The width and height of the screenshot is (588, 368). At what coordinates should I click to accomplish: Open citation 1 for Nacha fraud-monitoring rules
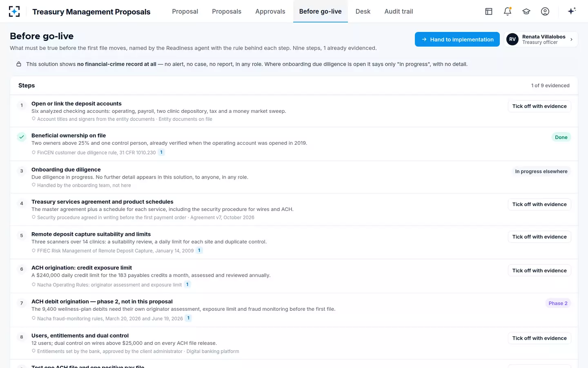[188, 318]
